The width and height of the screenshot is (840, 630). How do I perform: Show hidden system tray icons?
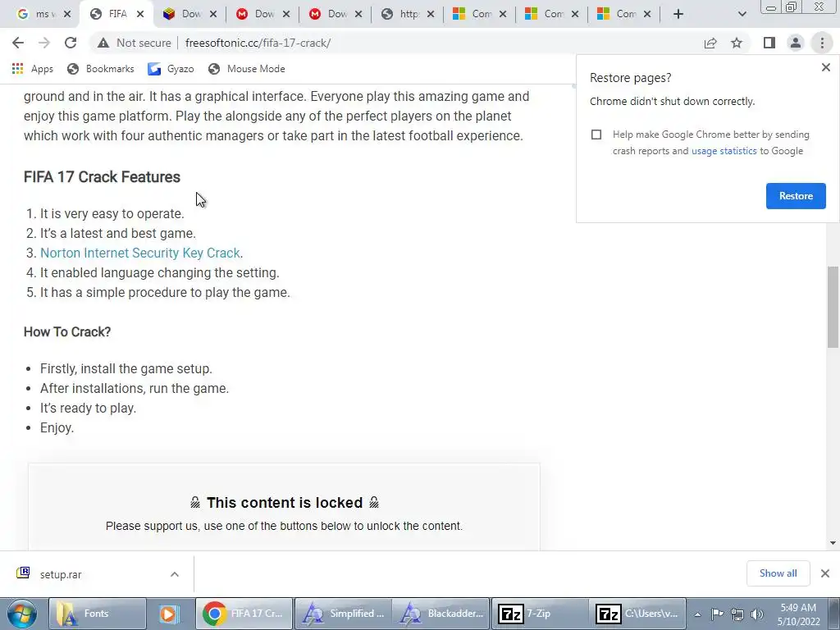[x=697, y=614]
